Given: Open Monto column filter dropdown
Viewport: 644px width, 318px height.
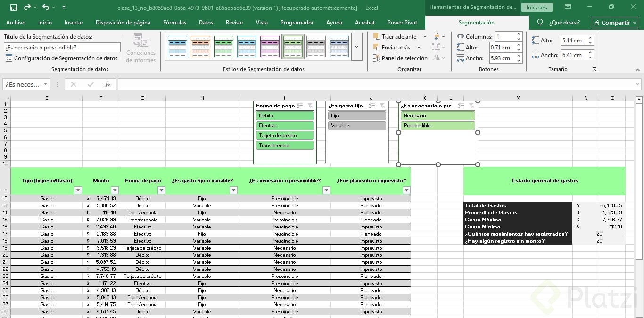Looking at the screenshot, I should point(115,190).
